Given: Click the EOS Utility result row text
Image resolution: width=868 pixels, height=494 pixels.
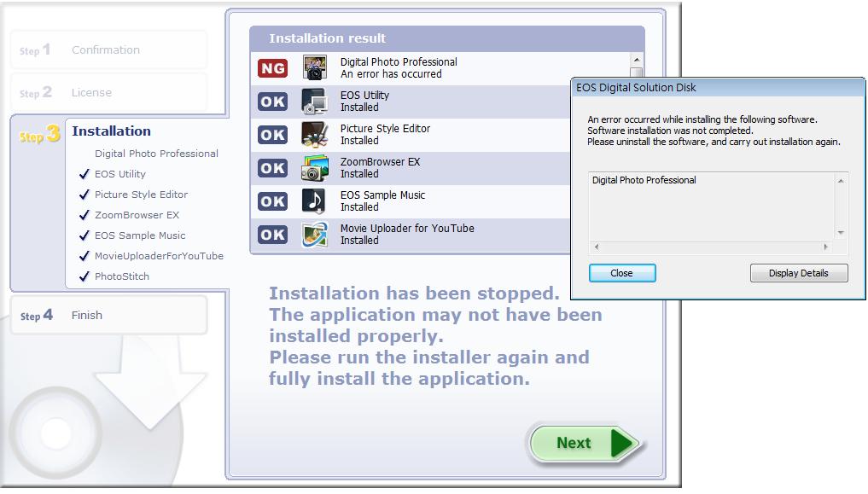Looking at the screenshot, I should [x=364, y=102].
